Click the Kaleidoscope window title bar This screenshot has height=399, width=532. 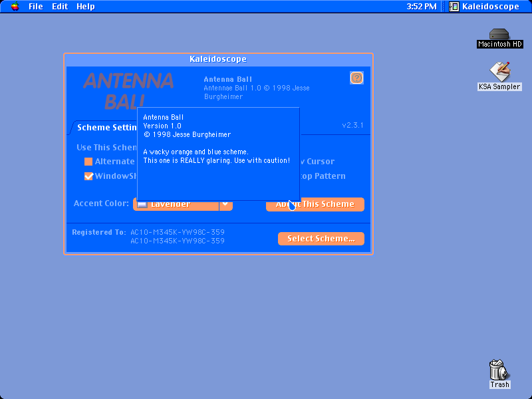(x=218, y=59)
